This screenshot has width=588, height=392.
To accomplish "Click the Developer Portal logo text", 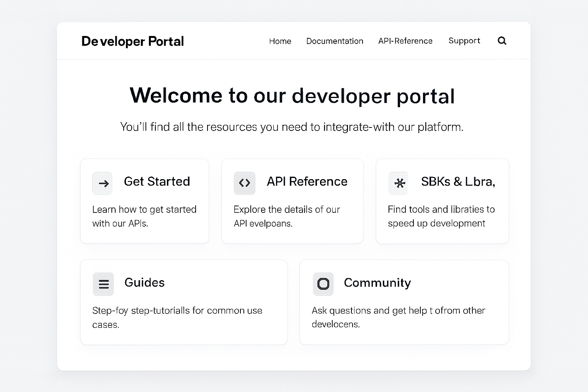I will [x=132, y=41].
